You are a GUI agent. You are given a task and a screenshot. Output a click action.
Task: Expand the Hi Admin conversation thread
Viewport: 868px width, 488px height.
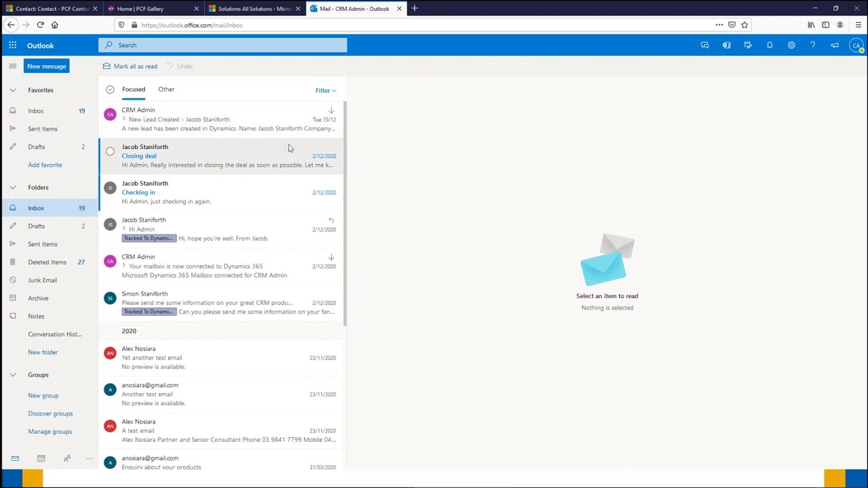(x=124, y=229)
